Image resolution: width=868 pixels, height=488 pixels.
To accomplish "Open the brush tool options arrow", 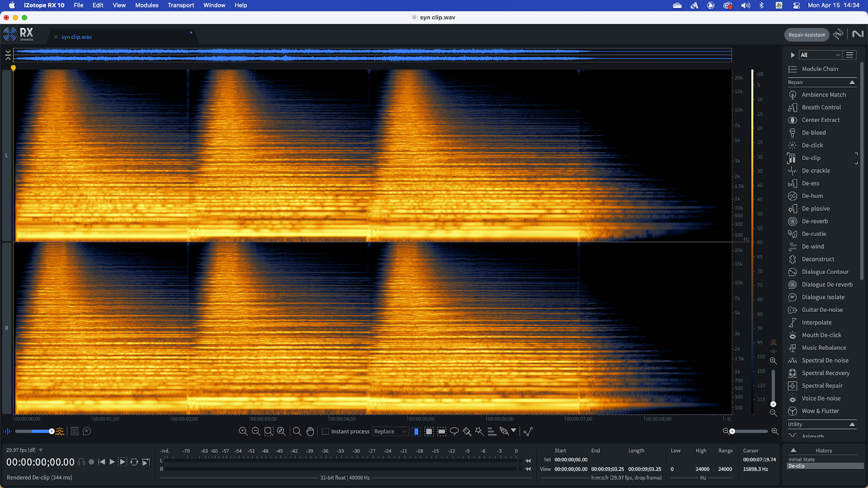I will click(513, 431).
